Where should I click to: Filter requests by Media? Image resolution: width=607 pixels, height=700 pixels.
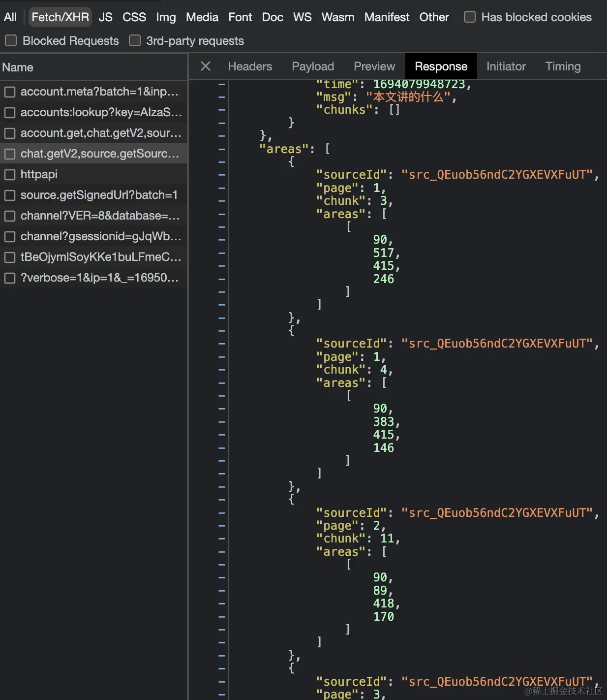(202, 17)
